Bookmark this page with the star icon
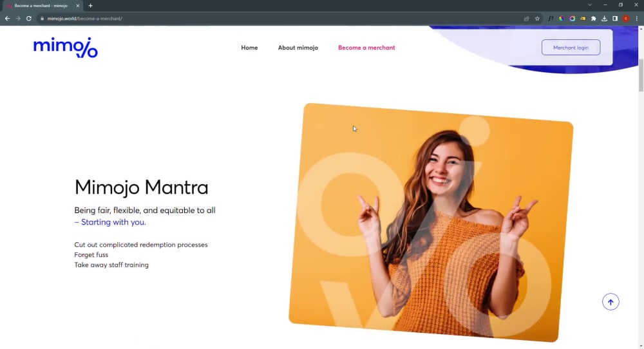This screenshot has width=644, height=349. point(537,19)
